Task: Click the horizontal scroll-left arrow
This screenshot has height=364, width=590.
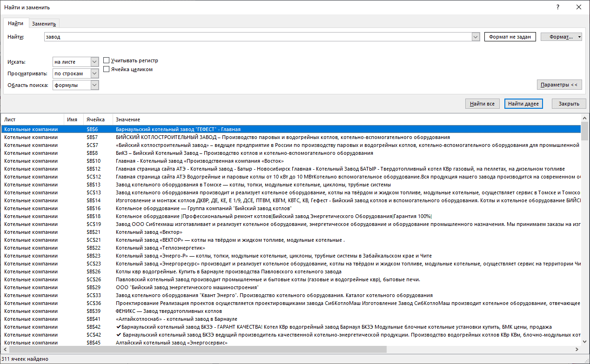Action: [x=5, y=350]
